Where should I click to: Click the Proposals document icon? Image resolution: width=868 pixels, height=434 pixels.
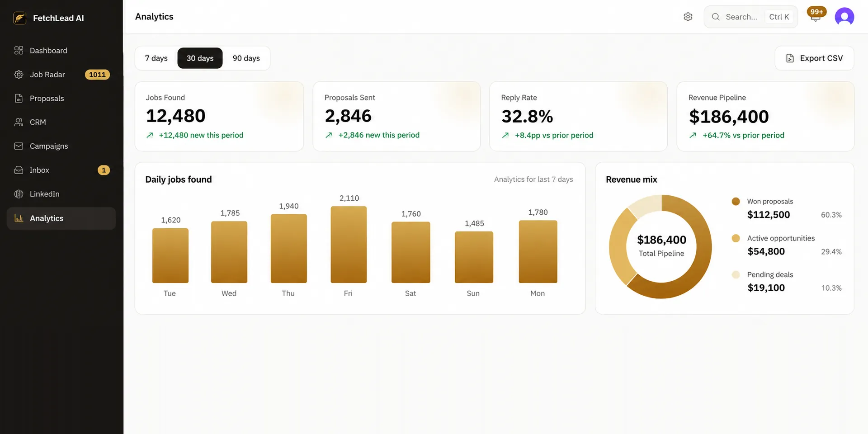click(19, 98)
